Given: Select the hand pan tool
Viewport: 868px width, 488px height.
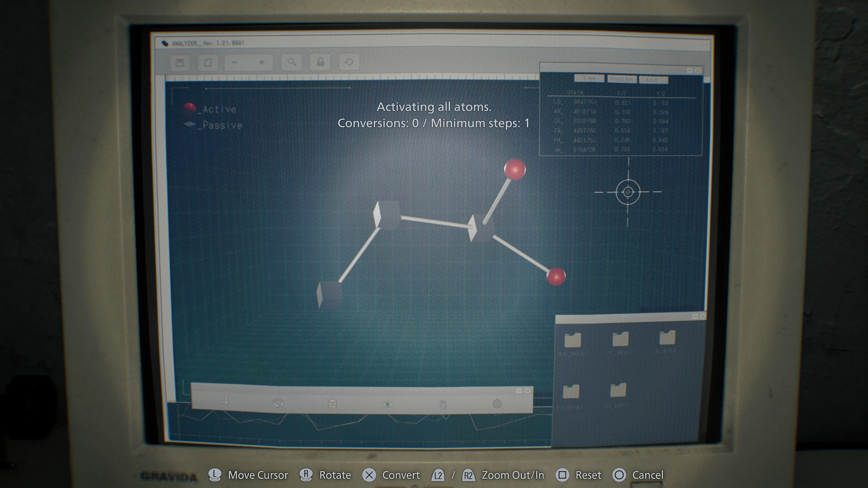Looking at the screenshot, I should (x=442, y=404).
